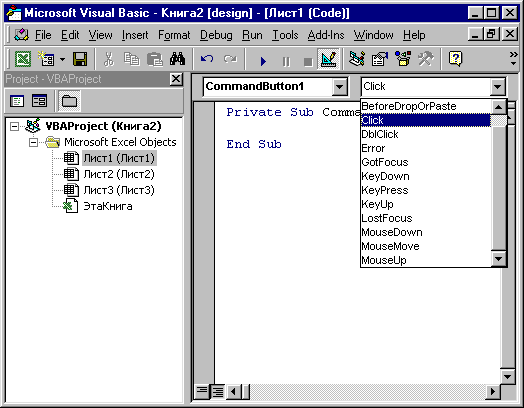Choose Error from the event list
524x408 pixels.
pyautogui.click(x=426, y=148)
